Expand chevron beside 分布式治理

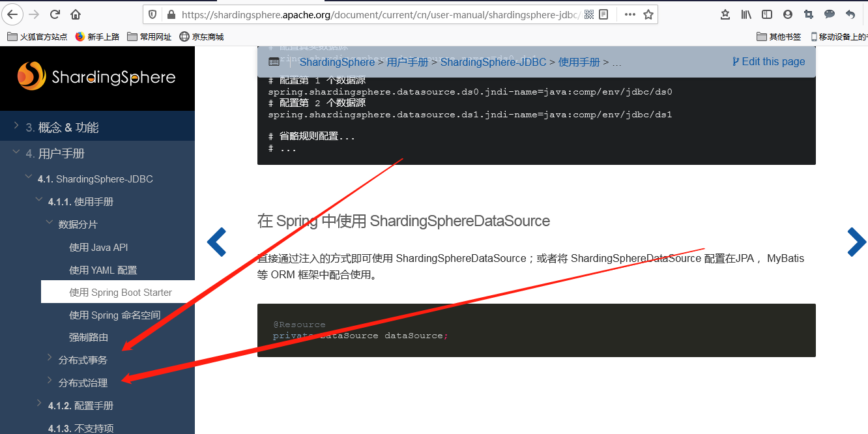coord(50,381)
